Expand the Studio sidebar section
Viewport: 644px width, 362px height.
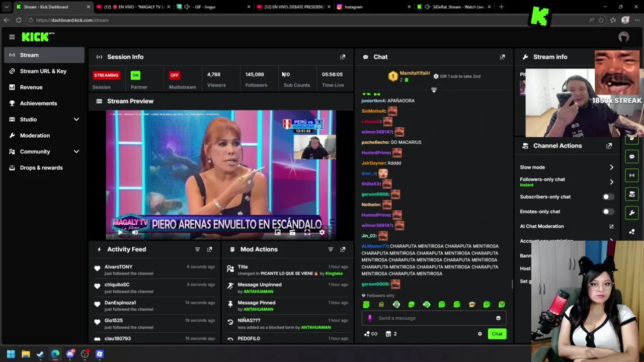click(76, 120)
